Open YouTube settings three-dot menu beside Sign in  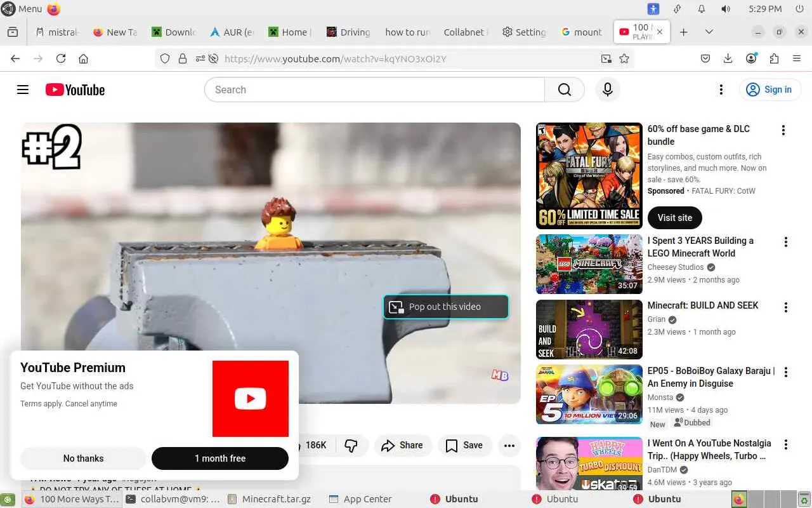(721, 90)
